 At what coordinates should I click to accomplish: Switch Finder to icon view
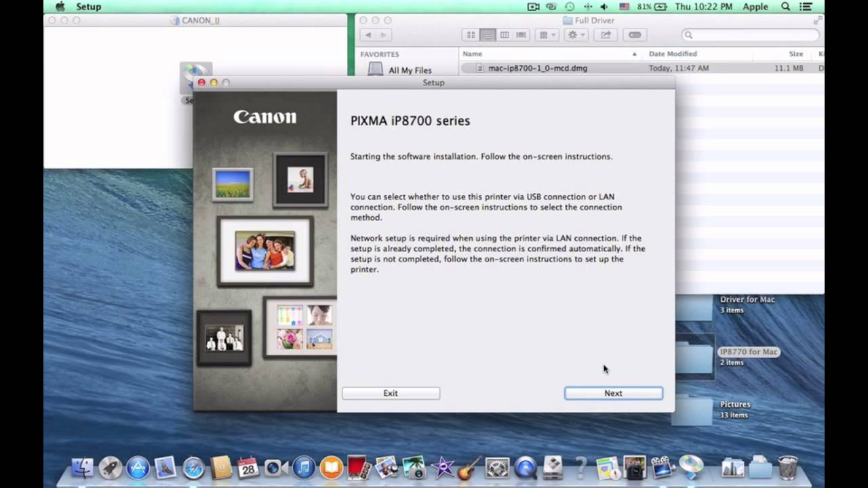(x=471, y=35)
